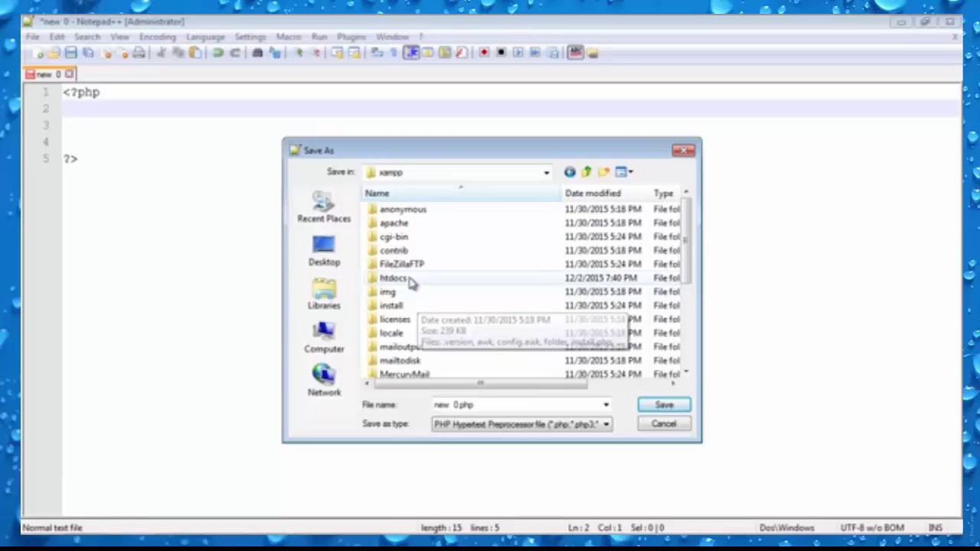The width and height of the screenshot is (980, 551).
Task: Click the Zoom Out toolbar icon
Action: click(x=315, y=53)
